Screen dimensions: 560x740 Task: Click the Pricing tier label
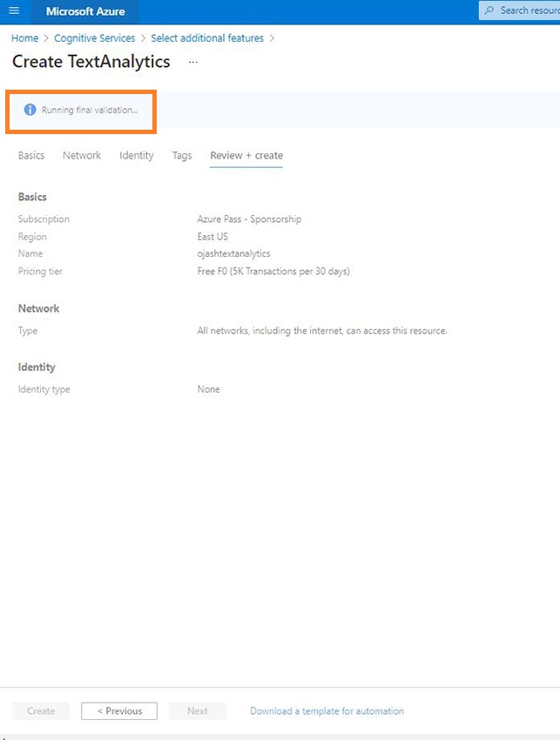(x=40, y=272)
